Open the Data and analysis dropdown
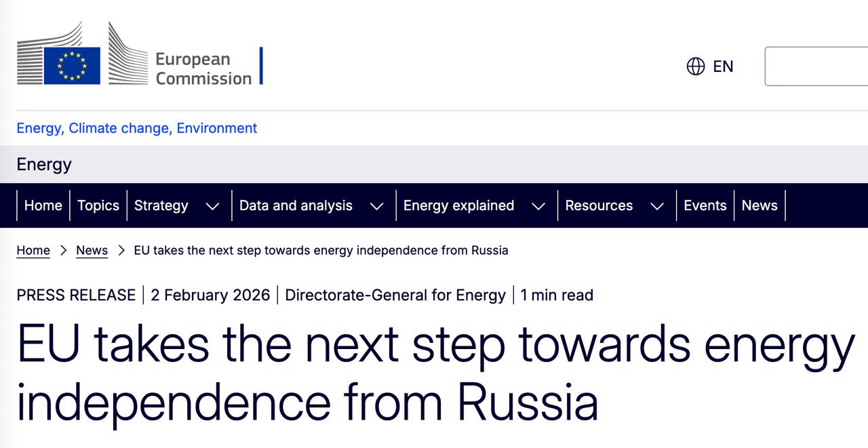 (x=377, y=205)
